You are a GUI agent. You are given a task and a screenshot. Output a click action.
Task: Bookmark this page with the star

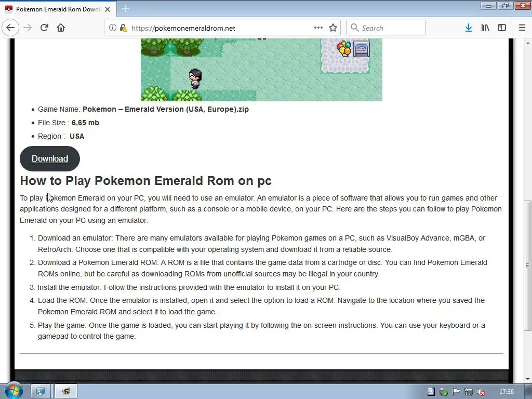[333, 28]
